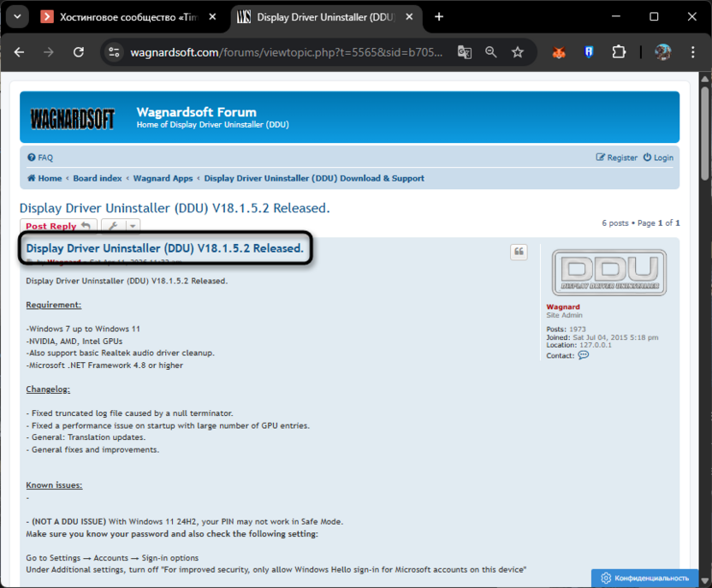Open the MetaMask fox extension
This screenshot has height=588, width=712.
(559, 53)
